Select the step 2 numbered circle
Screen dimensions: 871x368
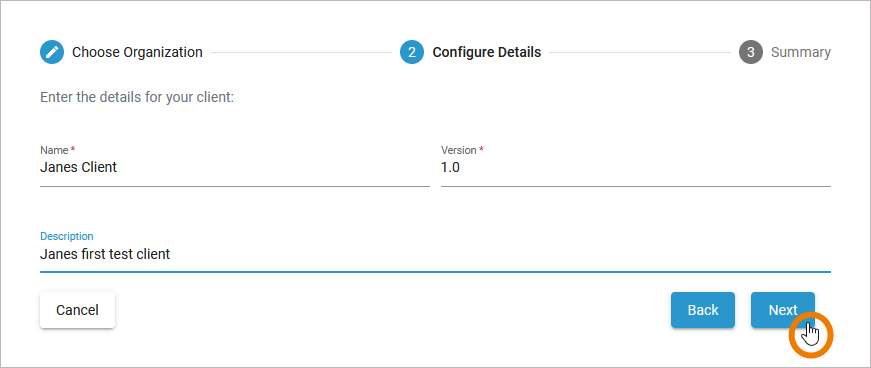click(412, 52)
